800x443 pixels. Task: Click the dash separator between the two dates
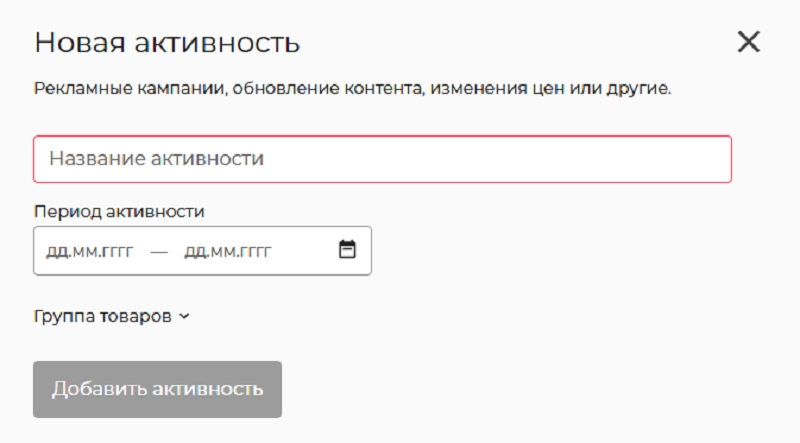(158, 251)
